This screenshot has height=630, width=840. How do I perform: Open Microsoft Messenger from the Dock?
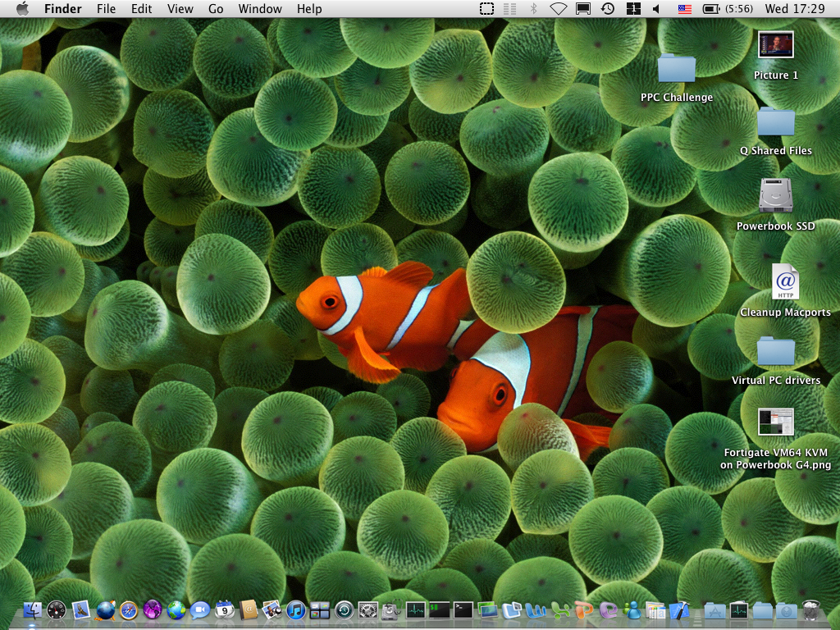632,610
